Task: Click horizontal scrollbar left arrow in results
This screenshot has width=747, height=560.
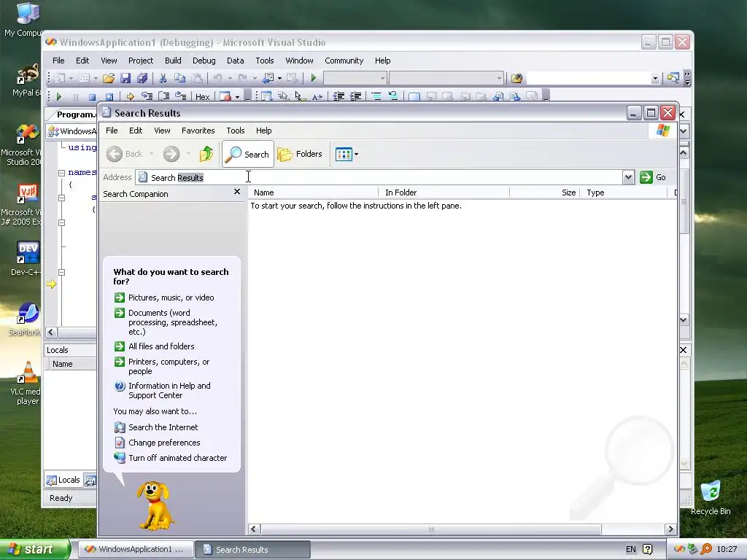Action: [253, 529]
